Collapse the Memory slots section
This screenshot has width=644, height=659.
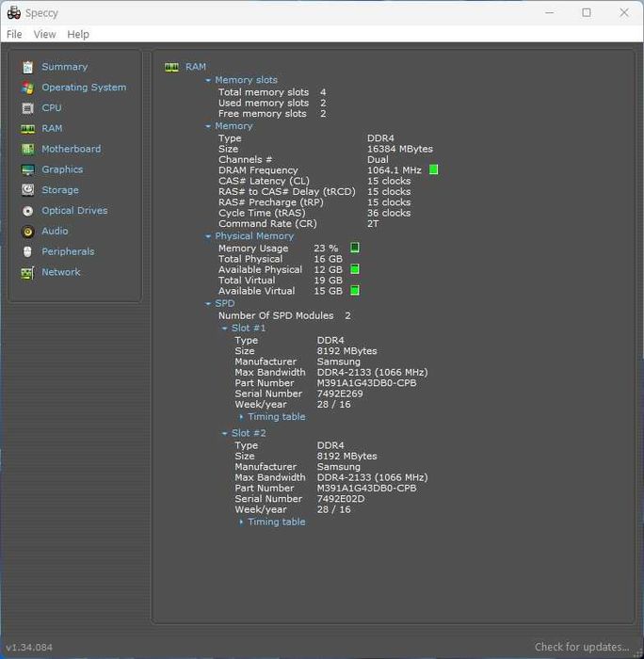pyautogui.click(x=208, y=80)
